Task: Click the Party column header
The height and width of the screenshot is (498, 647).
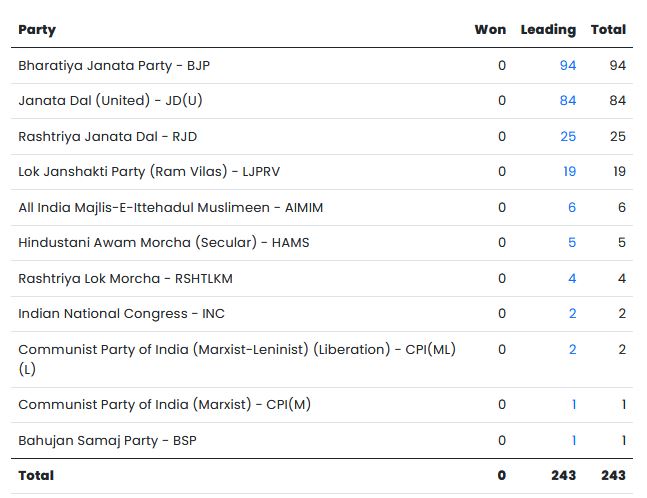Action: pyautogui.click(x=37, y=30)
